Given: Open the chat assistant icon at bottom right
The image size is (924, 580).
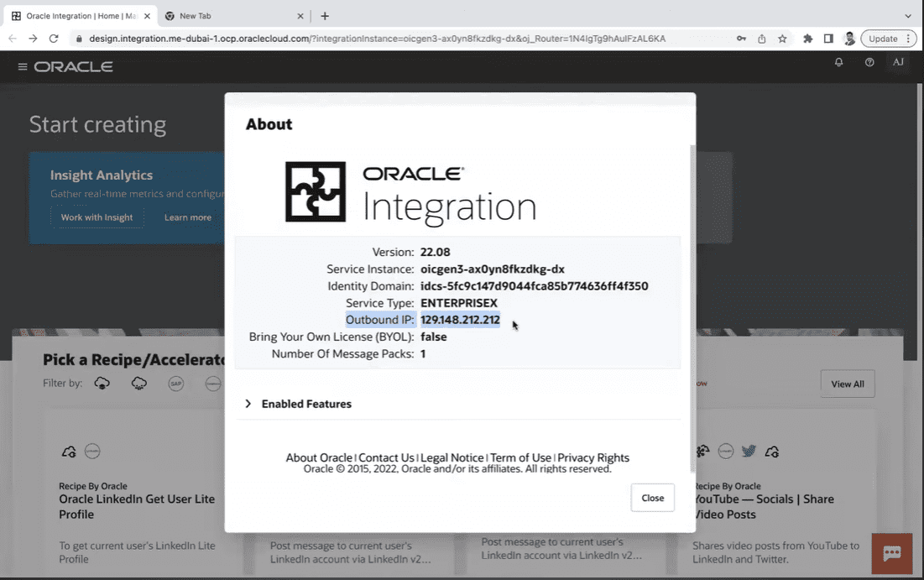Looking at the screenshot, I should click(891, 553).
